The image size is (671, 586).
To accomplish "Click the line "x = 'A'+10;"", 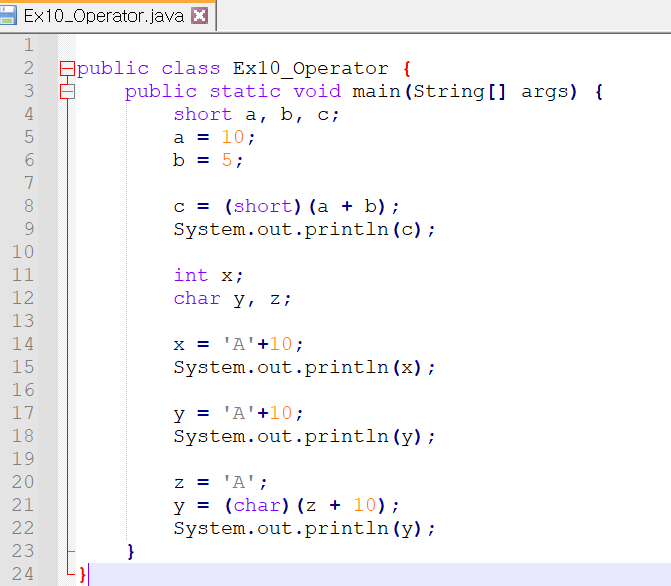I will coord(238,344).
